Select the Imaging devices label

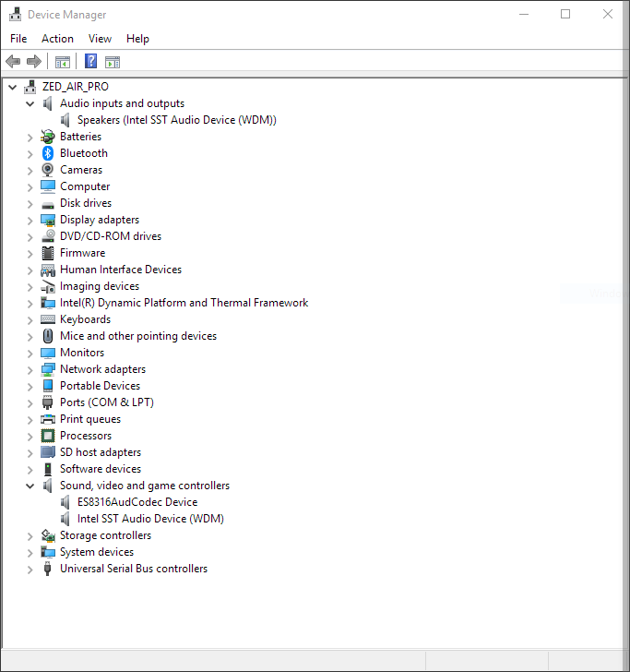[100, 286]
